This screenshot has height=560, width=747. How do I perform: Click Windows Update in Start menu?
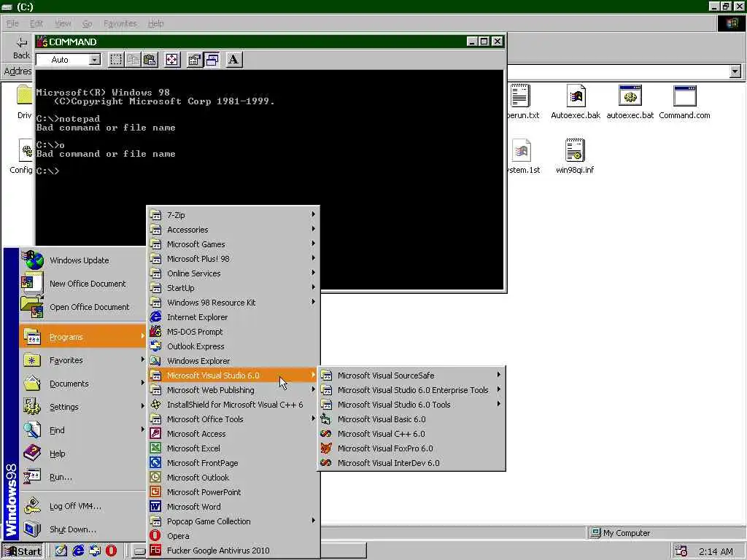click(82, 260)
